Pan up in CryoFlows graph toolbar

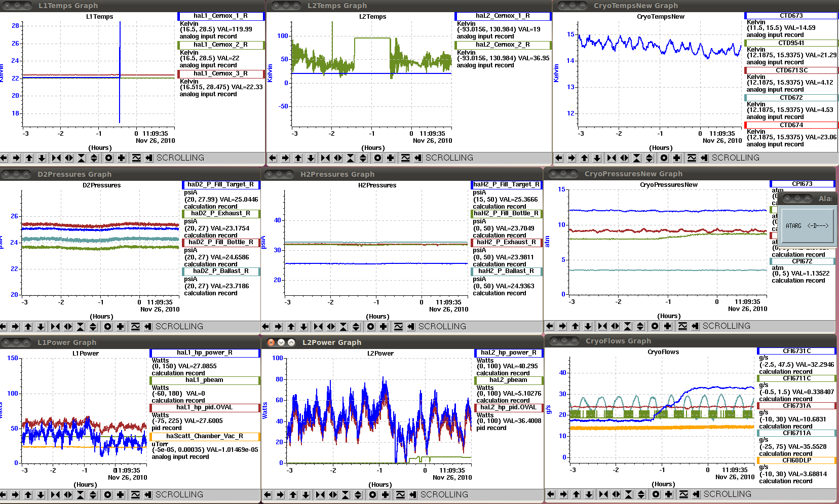tap(576, 494)
